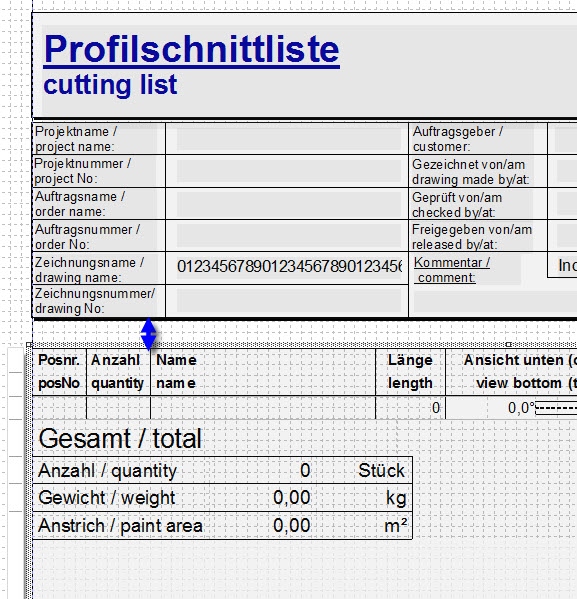
Task: Select the 'Gesamt / total' heading
Action: pyautogui.click(x=120, y=439)
